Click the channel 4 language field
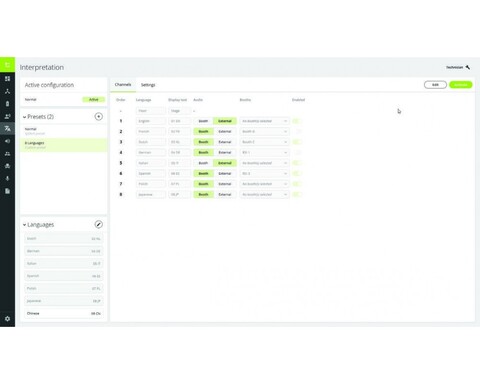Screen dimensions: 480x384 pos(151,152)
